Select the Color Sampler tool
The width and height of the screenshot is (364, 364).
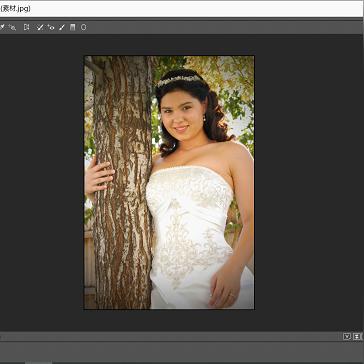(x=2, y=27)
